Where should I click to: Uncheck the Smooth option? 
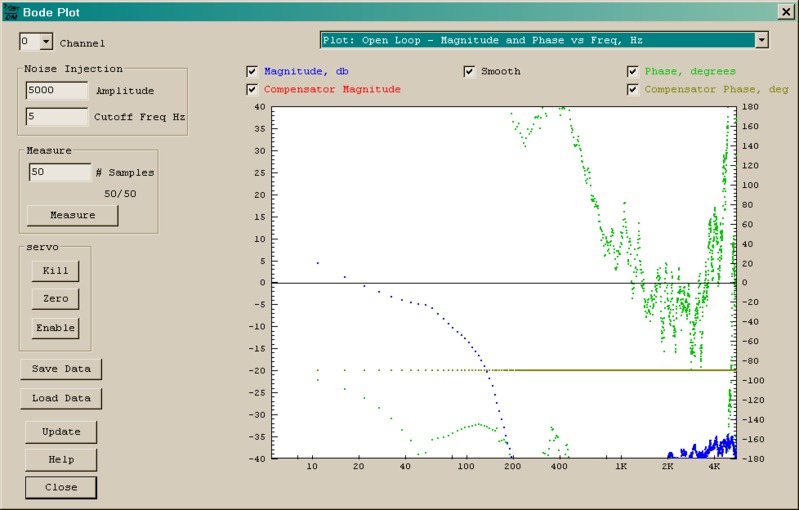tap(469, 72)
